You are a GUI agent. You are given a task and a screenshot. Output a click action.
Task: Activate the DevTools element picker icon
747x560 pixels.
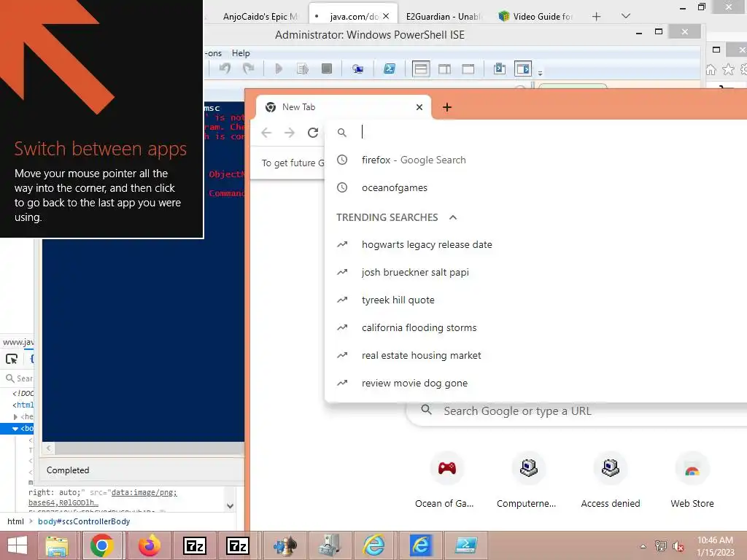click(x=12, y=359)
